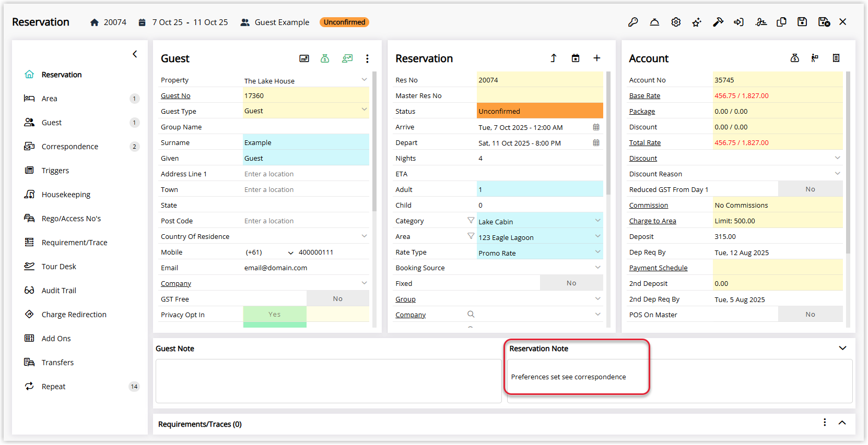The height and width of the screenshot is (445, 868).
Task: Open the Area dropdown showing 123 Eagle Lagoon
Action: point(597,236)
